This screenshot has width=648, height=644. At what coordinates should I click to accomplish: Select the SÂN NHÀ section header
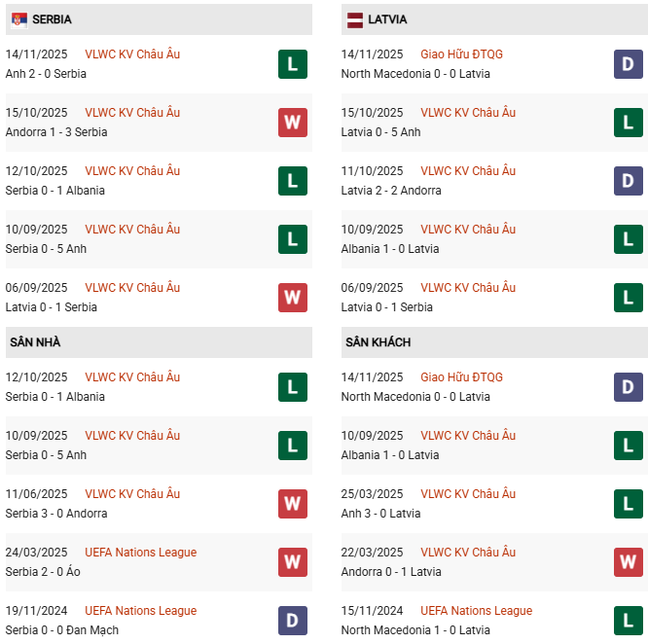tap(35, 342)
